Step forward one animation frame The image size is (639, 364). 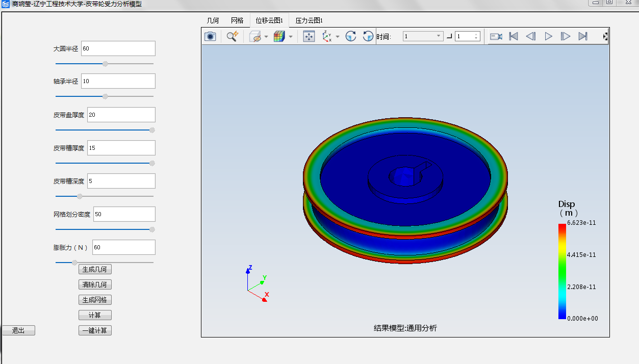[565, 36]
